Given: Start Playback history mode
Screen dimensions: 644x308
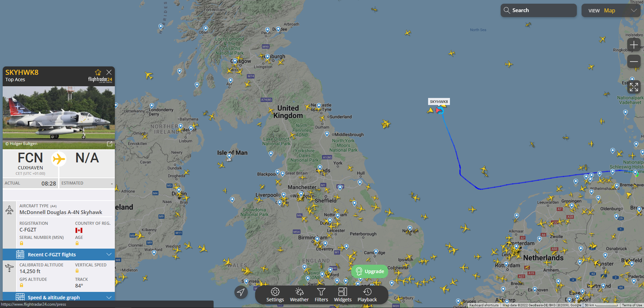Looking at the screenshot, I should 367,295.
